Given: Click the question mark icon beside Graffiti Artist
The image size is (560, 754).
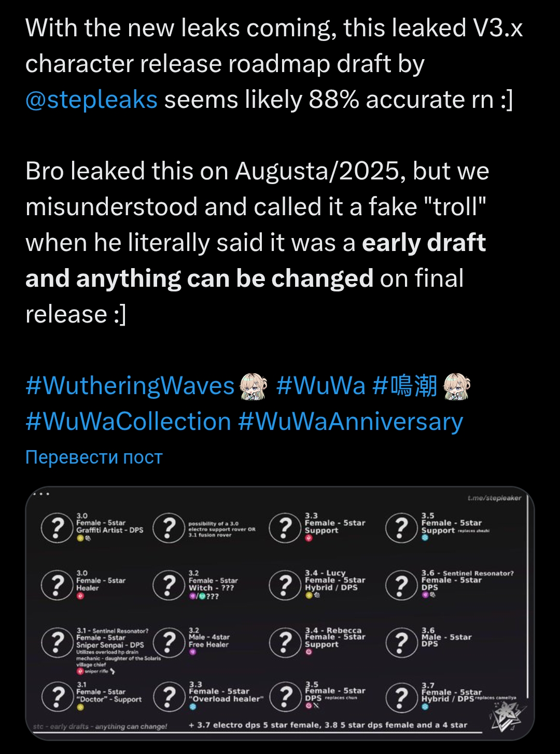Looking at the screenshot, I should tap(57, 528).
